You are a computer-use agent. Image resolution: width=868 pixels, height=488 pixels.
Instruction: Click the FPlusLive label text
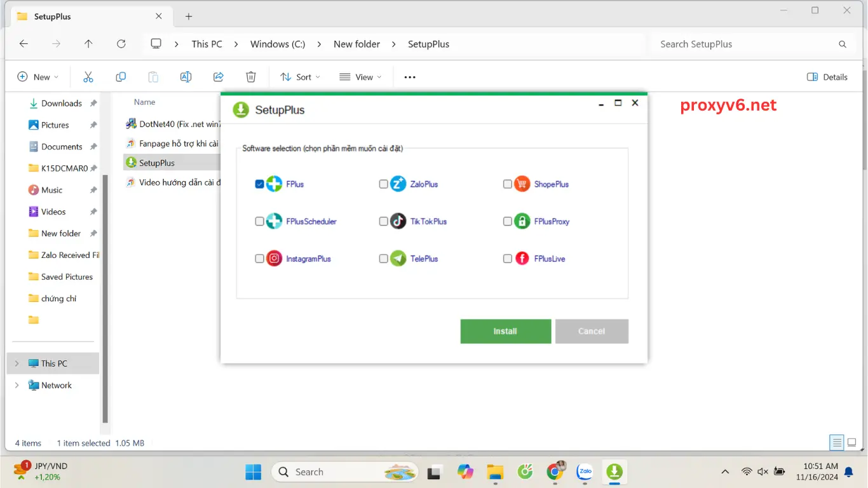[x=550, y=259]
